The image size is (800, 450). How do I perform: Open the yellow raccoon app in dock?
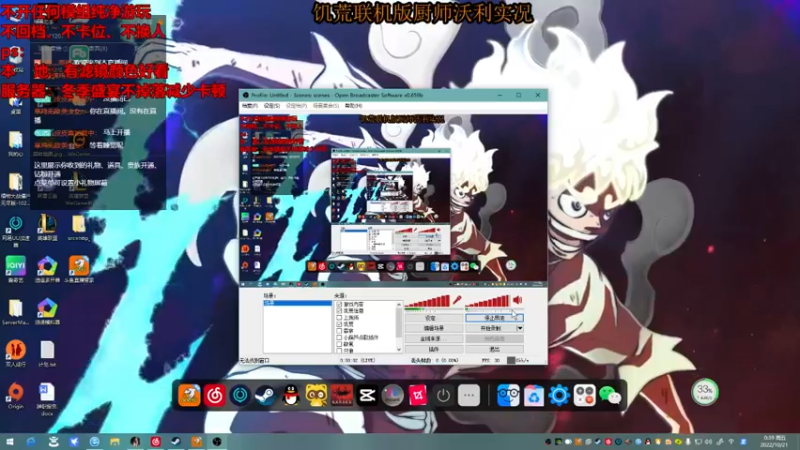[x=316, y=395]
